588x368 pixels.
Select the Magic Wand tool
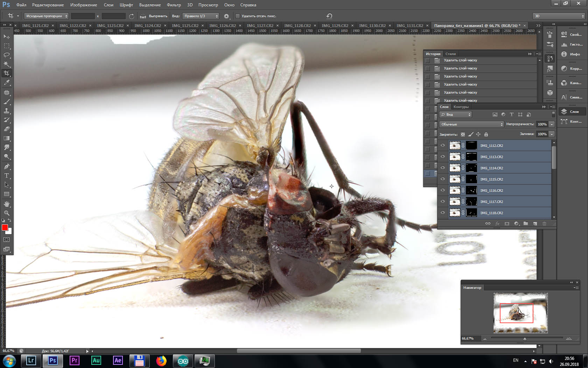pyautogui.click(x=7, y=64)
